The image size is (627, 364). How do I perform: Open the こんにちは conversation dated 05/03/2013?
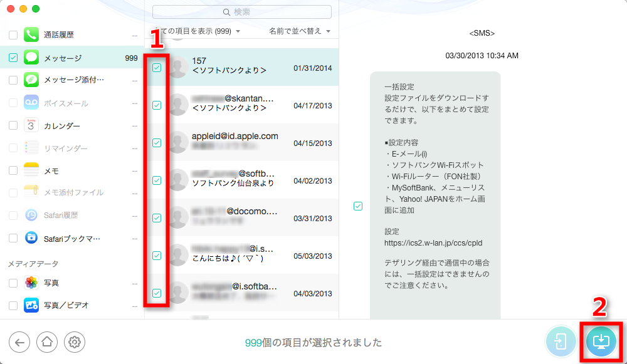tap(242, 255)
